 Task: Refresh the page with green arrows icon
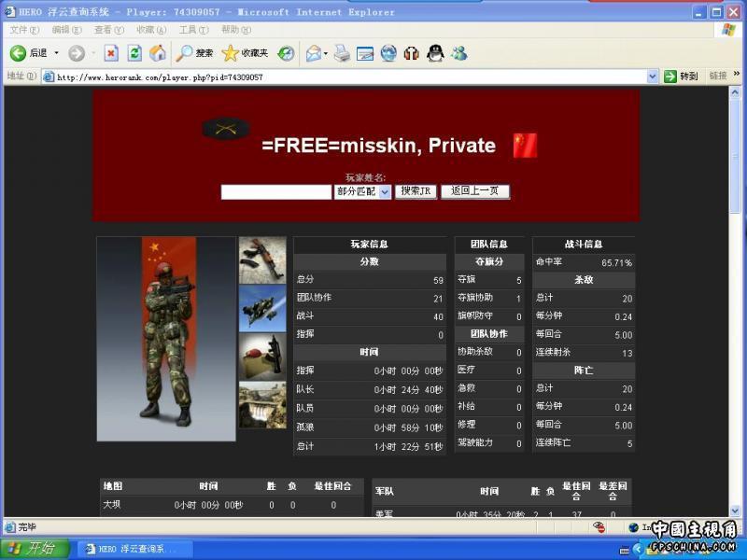pos(134,53)
